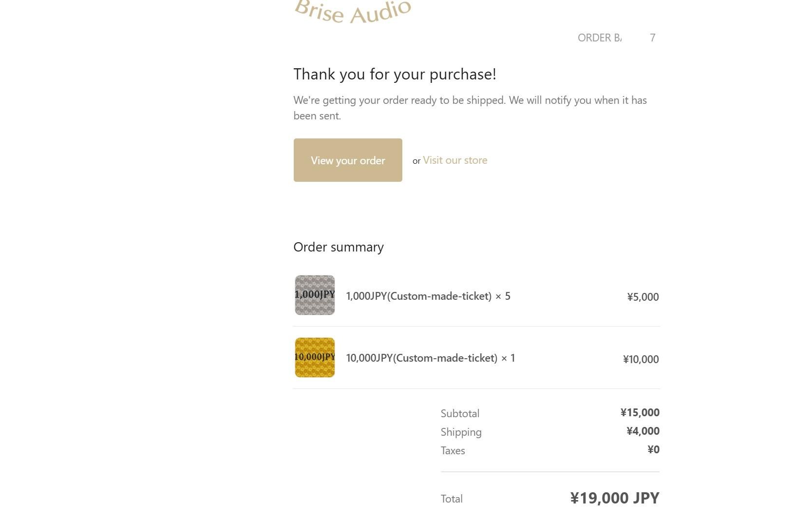Click the Subtotal label in totals
The height and width of the screenshot is (522, 812).
[460, 413]
